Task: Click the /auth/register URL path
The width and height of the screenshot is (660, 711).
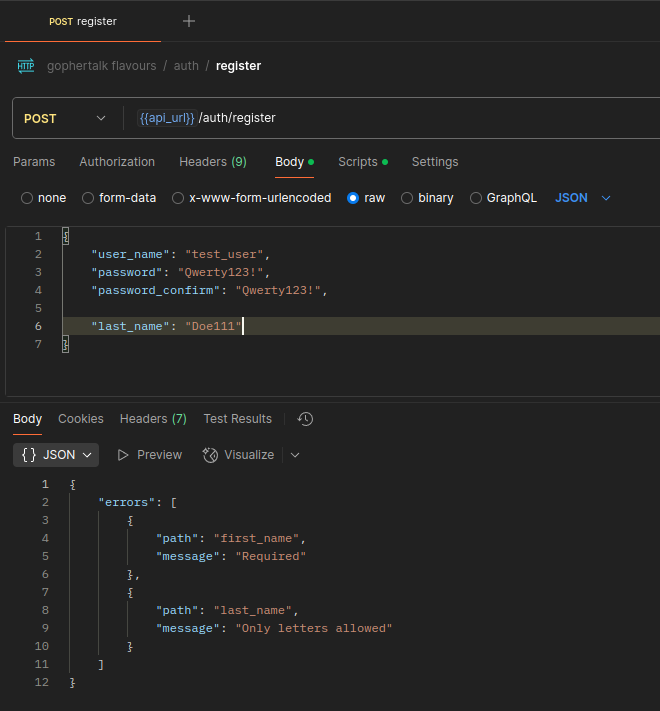Action: (x=237, y=118)
